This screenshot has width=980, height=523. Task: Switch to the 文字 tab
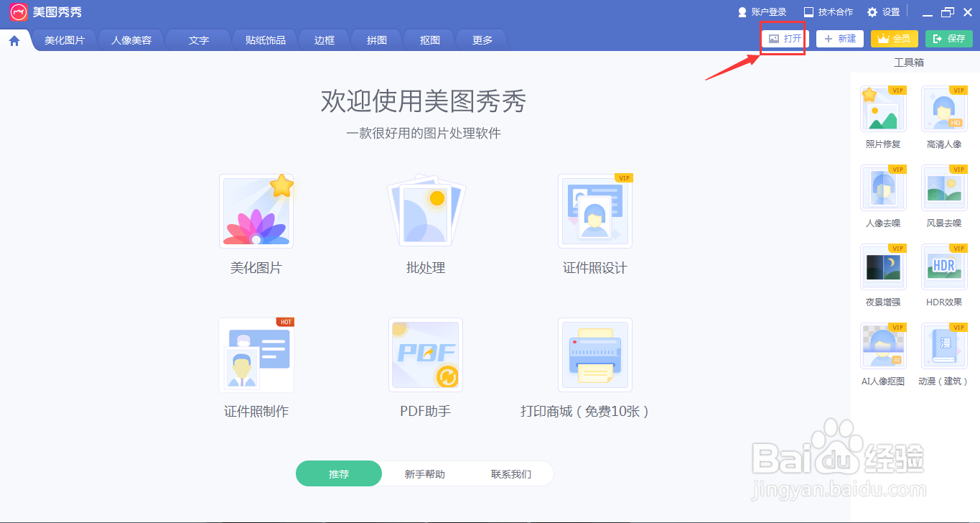coord(199,40)
